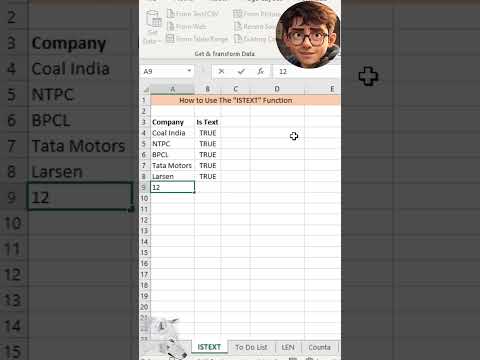Select the Company header cell
The image size is (480, 360).
coord(172,122)
